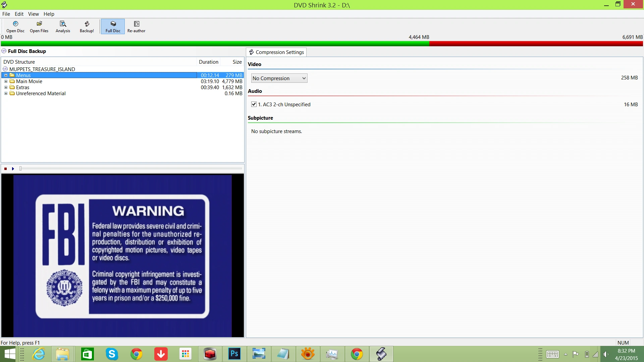Select the Compression Settings tab
Screen dimensions: 644x362
276,52
